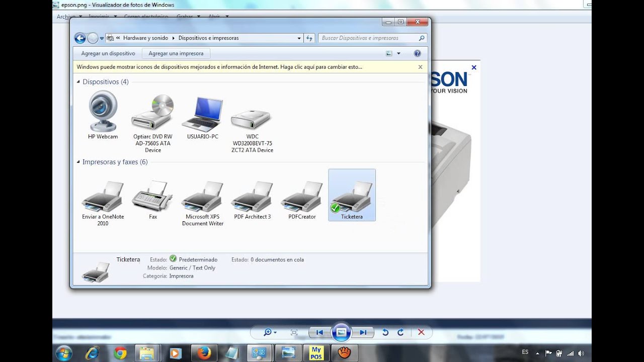Focus the Buscar Dispositivos e impresoras search box
The width and height of the screenshot is (644, 362).
pyautogui.click(x=372, y=38)
